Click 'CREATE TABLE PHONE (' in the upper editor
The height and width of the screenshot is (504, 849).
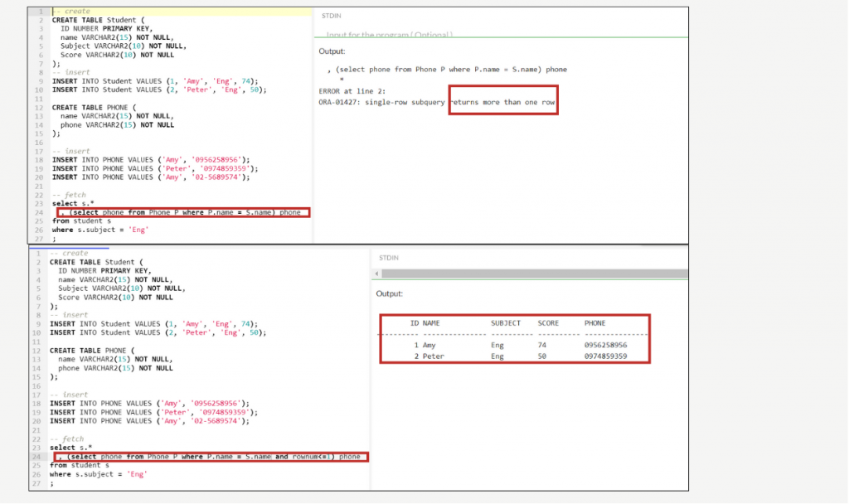[x=94, y=107]
